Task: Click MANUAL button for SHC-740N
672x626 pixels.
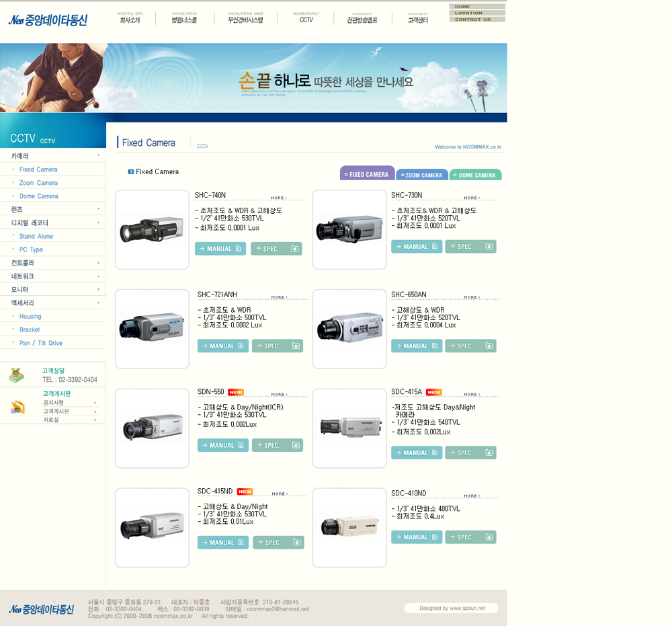Action: coord(220,249)
